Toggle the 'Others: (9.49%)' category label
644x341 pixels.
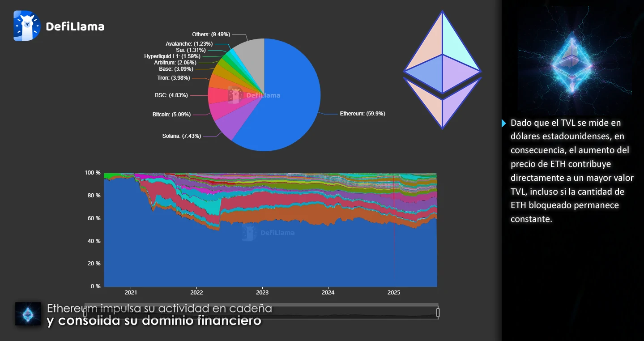210,34
